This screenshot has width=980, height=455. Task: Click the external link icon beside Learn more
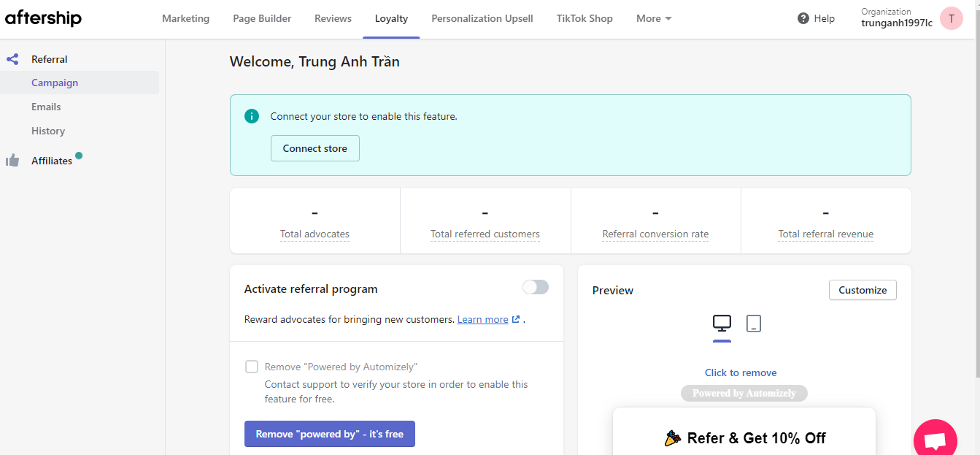tap(516, 319)
